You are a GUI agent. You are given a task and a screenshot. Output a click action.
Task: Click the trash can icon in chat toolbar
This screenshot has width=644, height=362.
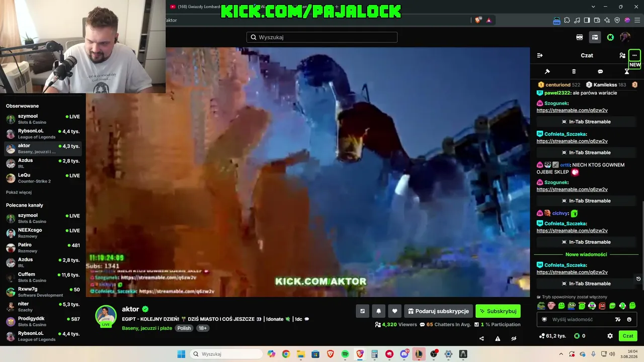pos(574,71)
